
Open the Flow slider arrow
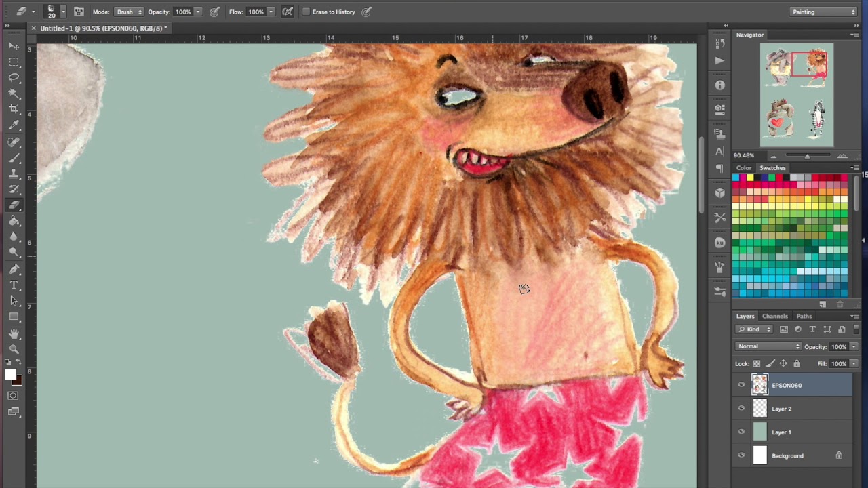[x=271, y=12]
